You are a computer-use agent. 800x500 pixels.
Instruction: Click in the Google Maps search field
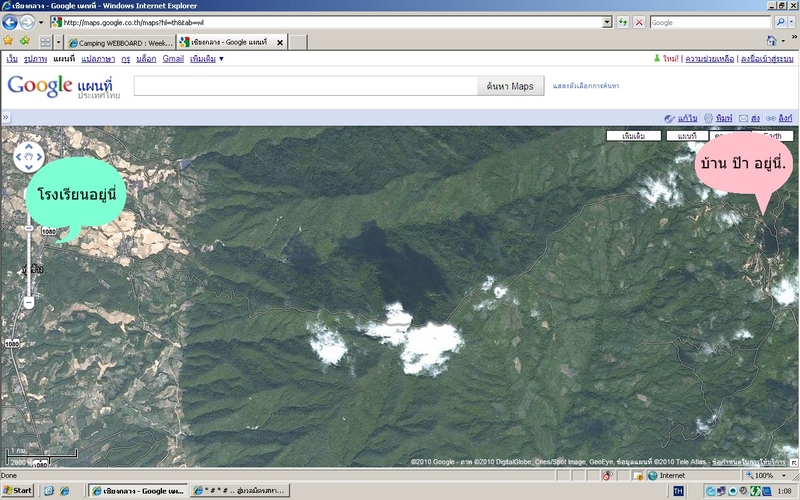pos(305,86)
